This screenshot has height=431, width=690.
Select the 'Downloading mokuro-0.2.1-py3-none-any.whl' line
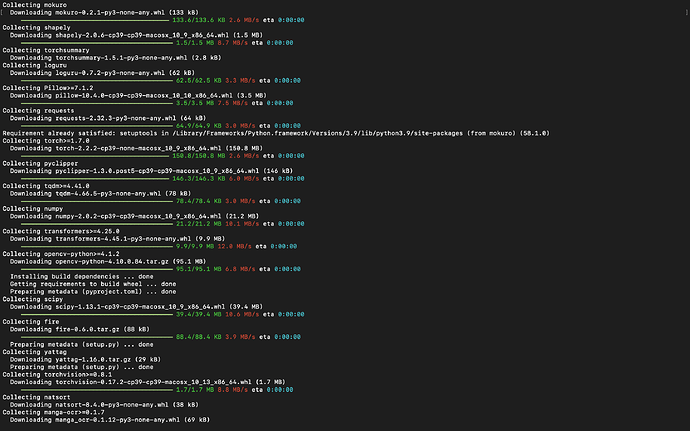[104, 12]
